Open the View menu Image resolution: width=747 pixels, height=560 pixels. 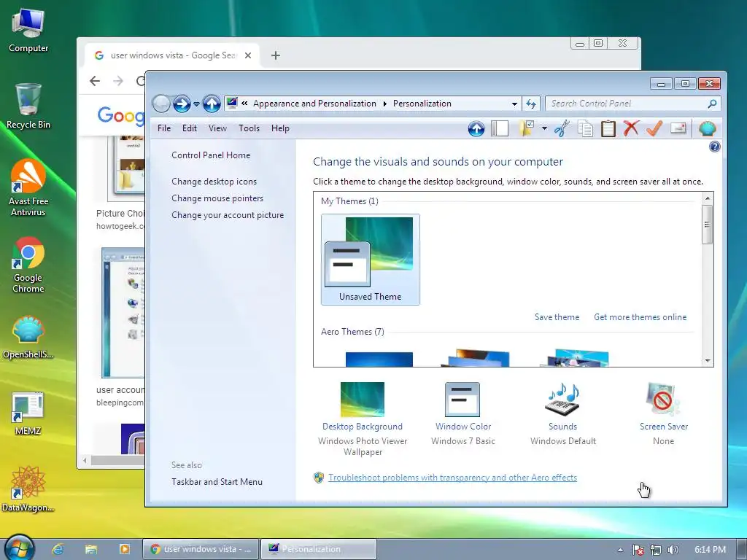pyautogui.click(x=217, y=128)
